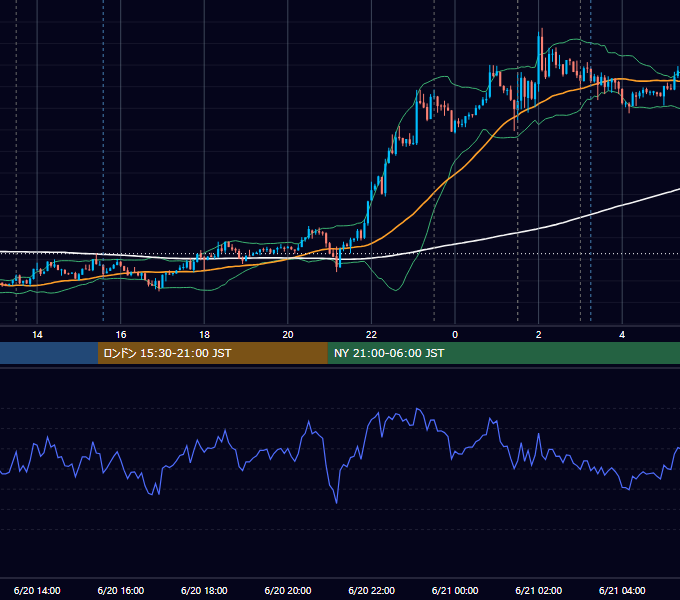Click time-axis label 0 on the price chart
The width and height of the screenshot is (680, 600).
(x=455, y=335)
